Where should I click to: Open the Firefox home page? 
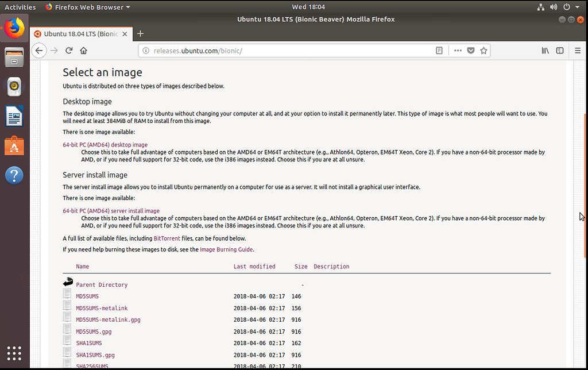[x=84, y=51]
